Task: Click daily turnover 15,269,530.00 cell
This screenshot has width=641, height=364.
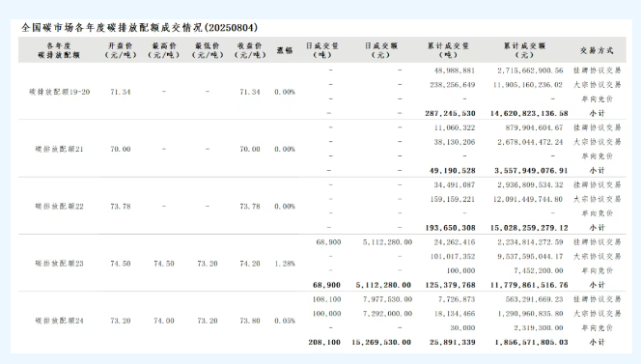Action: coord(381,343)
